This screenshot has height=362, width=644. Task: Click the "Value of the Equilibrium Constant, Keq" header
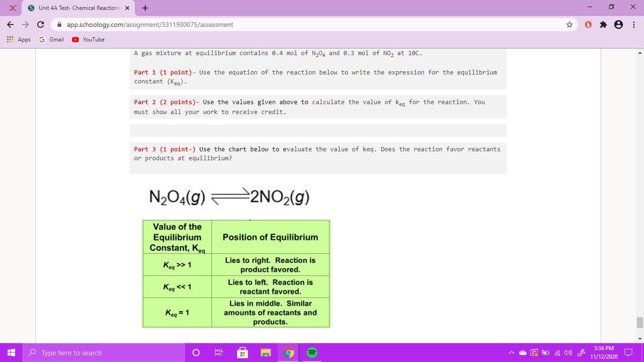177,238
